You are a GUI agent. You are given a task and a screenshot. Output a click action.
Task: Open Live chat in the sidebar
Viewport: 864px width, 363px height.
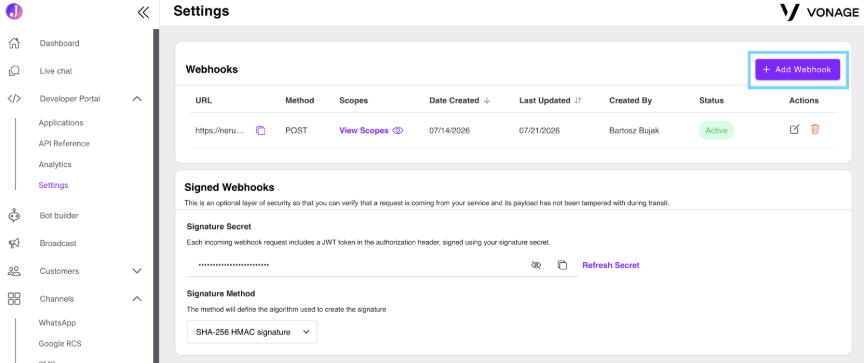pyautogui.click(x=56, y=71)
